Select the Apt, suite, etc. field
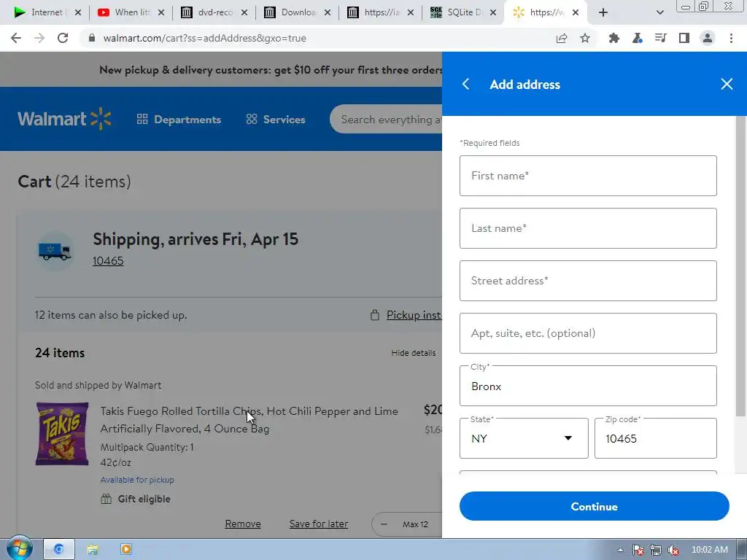Viewport: 747px width, 560px height. tap(588, 332)
